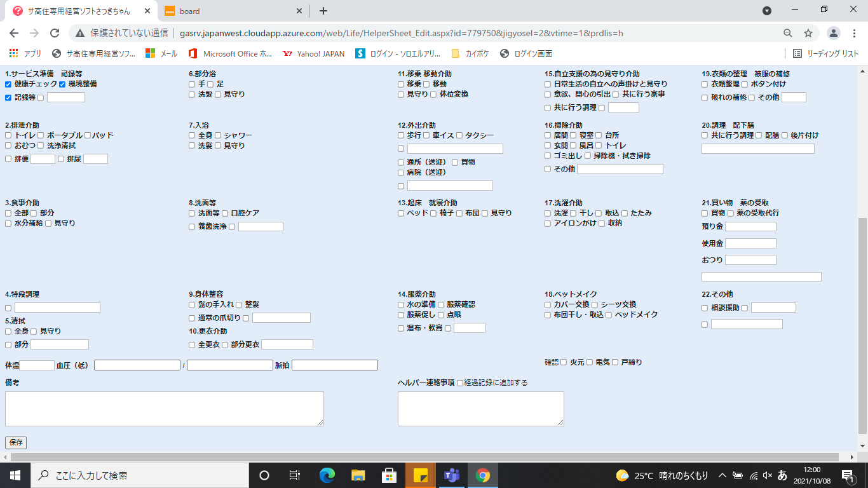Enable 経過記録に追加する checkbox
Viewport: 868px width, 488px height.
click(x=460, y=383)
